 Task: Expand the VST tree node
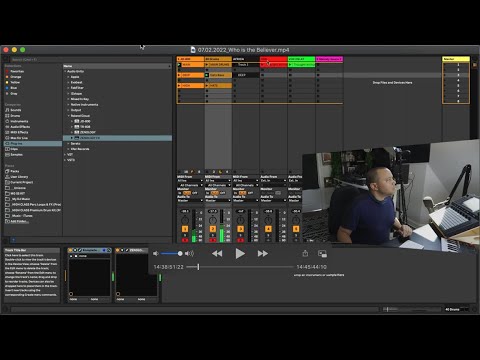point(65,155)
